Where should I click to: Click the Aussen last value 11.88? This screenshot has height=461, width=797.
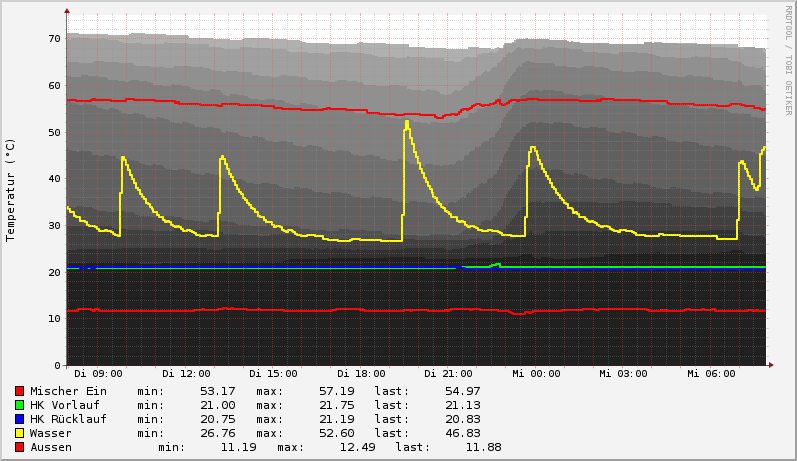tap(483, 447)
